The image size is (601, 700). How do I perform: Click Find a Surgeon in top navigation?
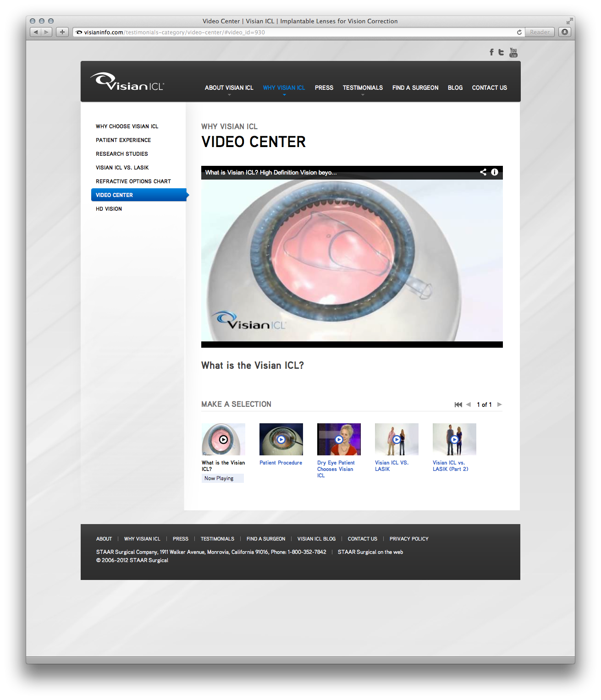click(x=415, y=88)
